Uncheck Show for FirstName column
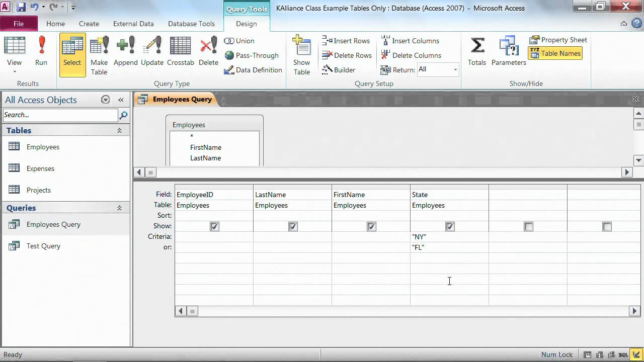This screenshot has height=362, width=644. coord(371,227)
